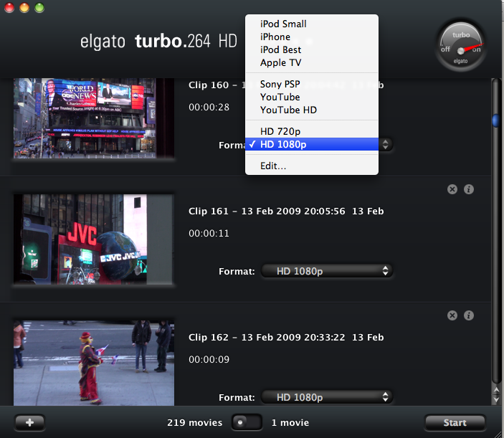The image size is (504, 438).
Task: Select HD 720p format
Action: (x=311, y=131)
